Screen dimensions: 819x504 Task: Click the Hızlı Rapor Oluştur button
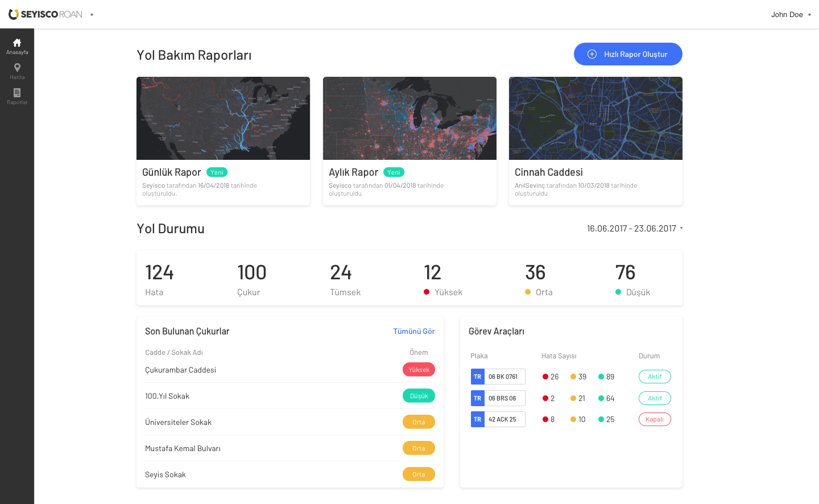pyautogui.click(x=628, y=54)
